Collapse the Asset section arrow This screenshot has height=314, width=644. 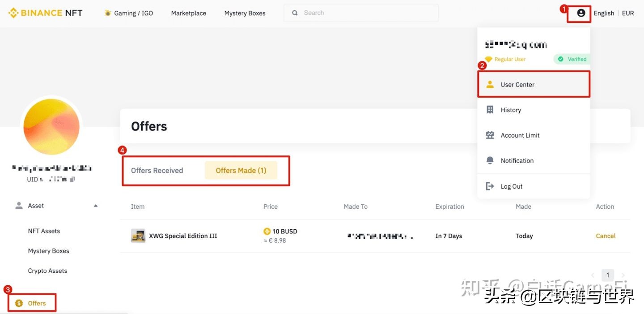[95, 206]
